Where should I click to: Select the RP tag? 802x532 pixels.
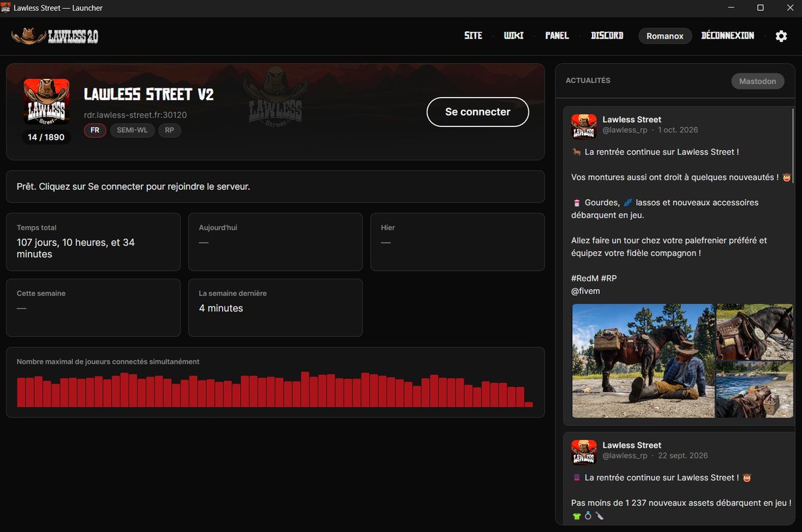coord(169,130)
